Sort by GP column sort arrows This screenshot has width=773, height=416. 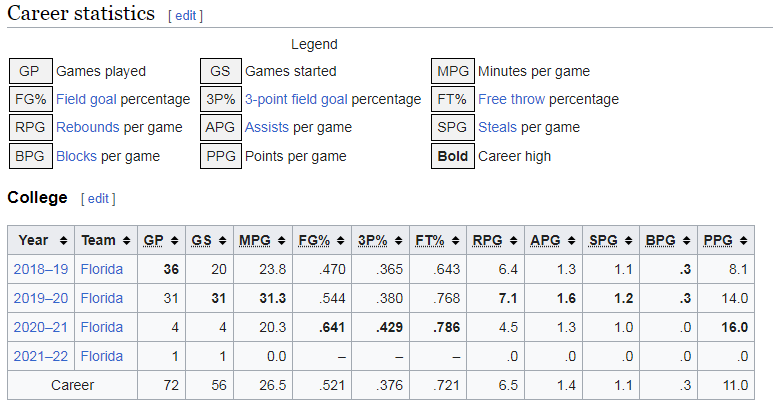coord(172,241)
